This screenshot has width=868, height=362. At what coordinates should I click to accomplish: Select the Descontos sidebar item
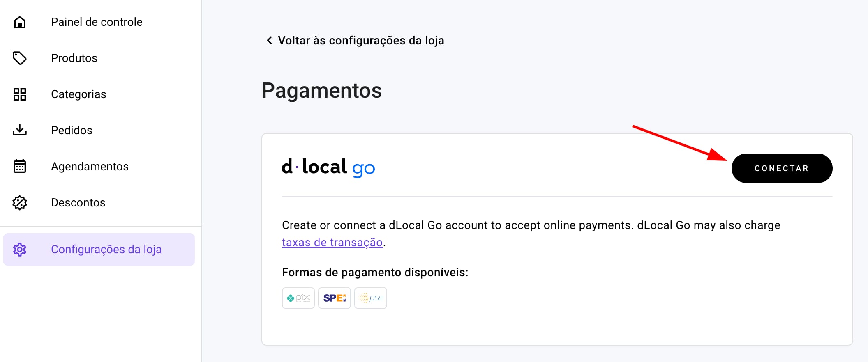coord(78,203)
